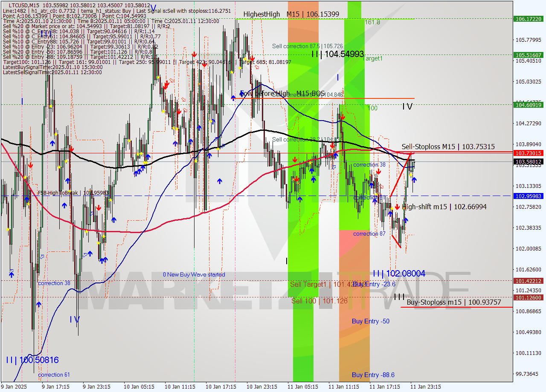Click the 100.49380 price scale value

529,332
